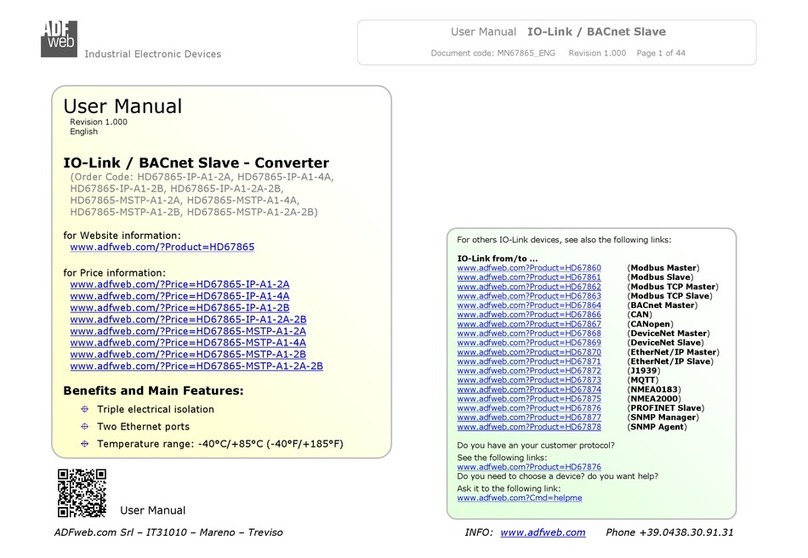The image size is (808, 558).
Task: Click '(SNMP Agent)' label
Action: 656,427
